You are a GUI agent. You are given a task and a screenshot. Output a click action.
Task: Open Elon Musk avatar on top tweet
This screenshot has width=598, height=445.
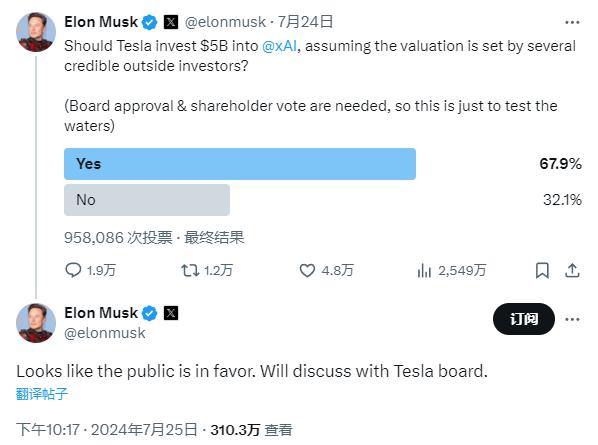[36, 32]
